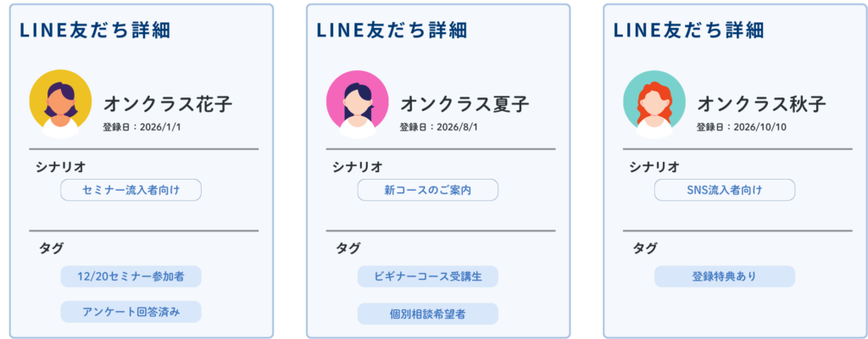This screenshot has width=868, height=339.
Task: Select the セミナー流入者向け scenario button
Action: [131, 190]
